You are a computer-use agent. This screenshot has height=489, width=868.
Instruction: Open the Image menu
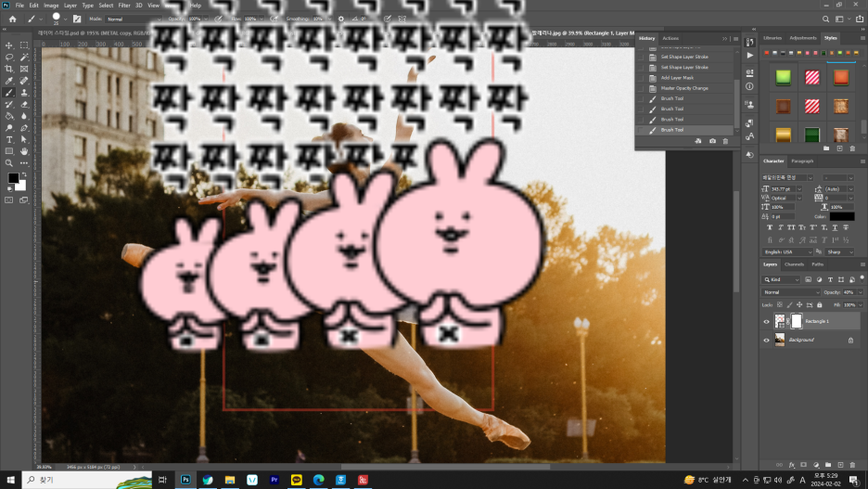[51, 5]
